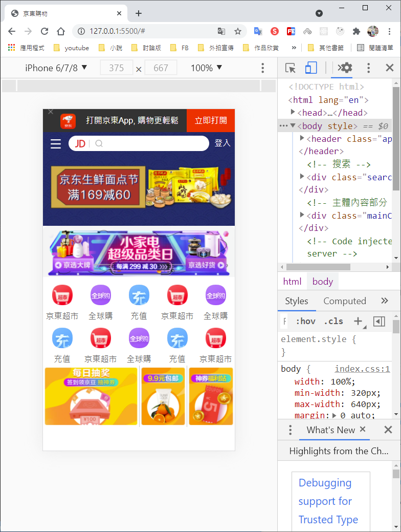401x532 pixels.
Task: Reload the current page
Action: 44,31
